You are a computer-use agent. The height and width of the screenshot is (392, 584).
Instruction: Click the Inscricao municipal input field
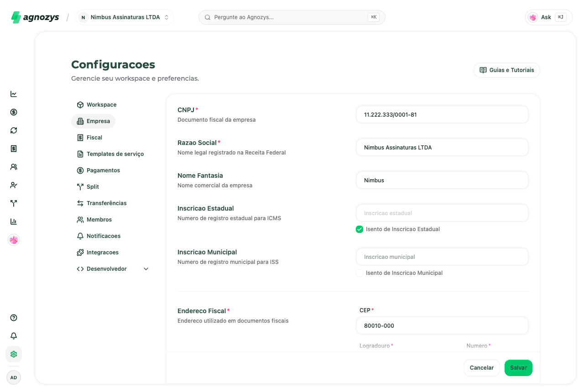click(x=442, y=257)
